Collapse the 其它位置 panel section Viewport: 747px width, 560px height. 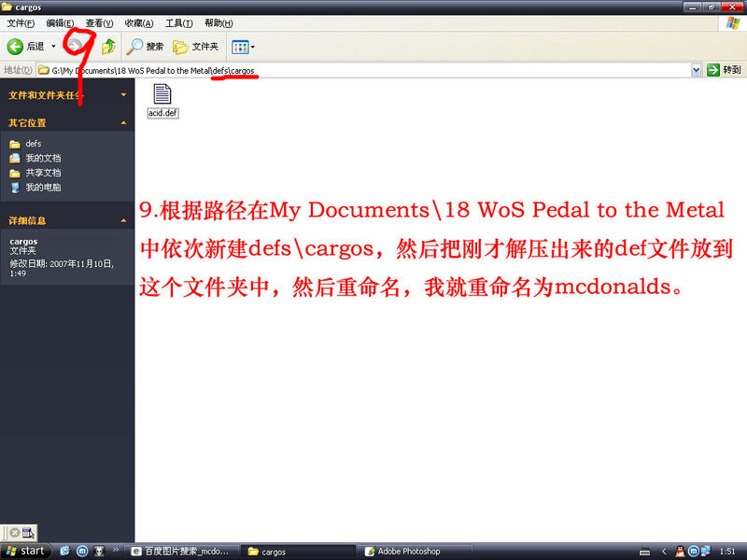pos(123,122)
